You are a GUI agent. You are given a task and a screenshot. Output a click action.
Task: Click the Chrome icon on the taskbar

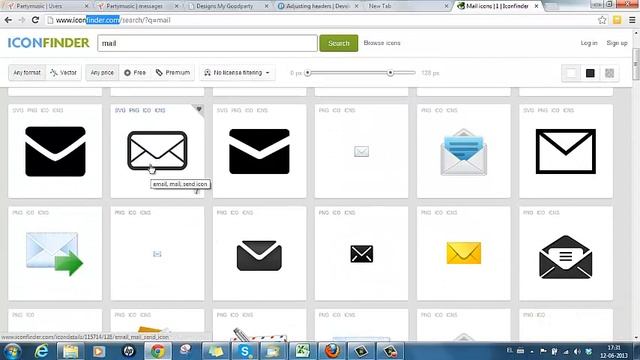(x=158, y=351)
